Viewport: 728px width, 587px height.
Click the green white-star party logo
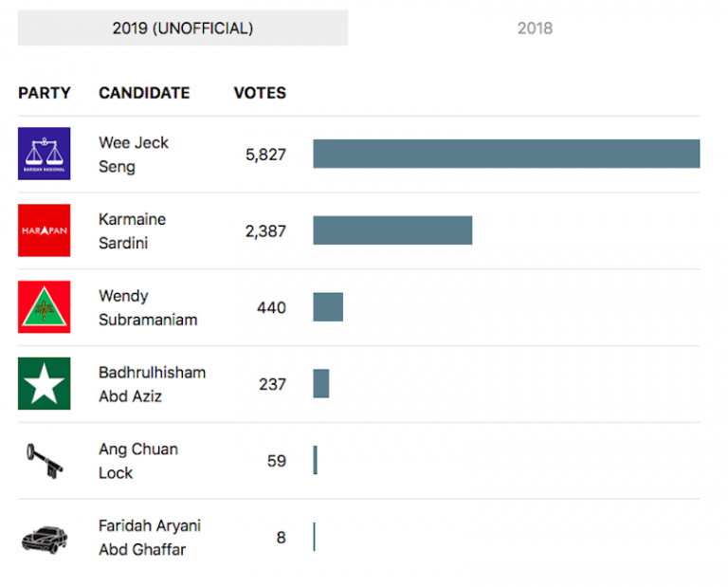(x=44, y=383)
